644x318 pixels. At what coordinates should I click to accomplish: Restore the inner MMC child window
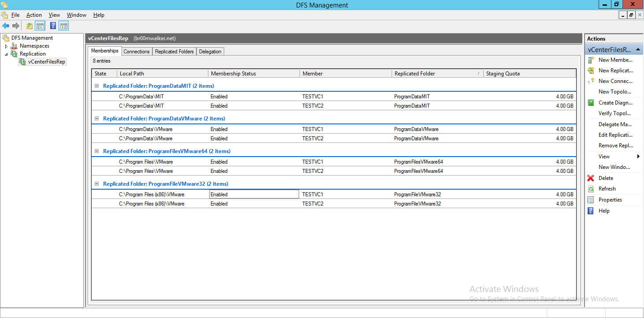pyautogui.click(x=631, y=15)
